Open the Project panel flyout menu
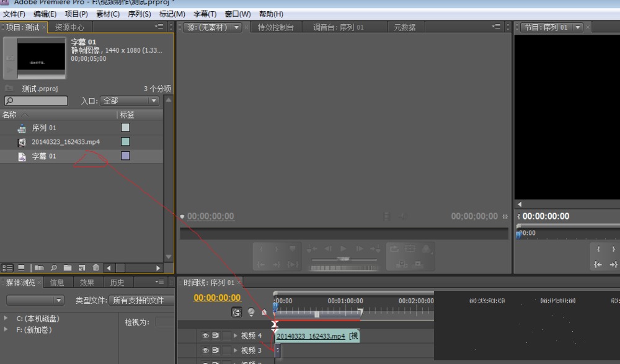The height and width of the screenshot is (364, 620). click(159, 27)
